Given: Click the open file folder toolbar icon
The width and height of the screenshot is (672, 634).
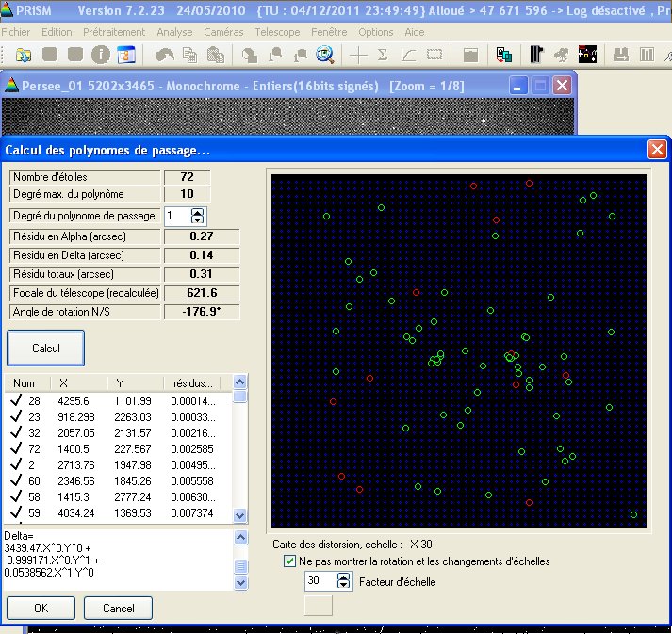Looking at the screenshot, I should tap(24, 55).
